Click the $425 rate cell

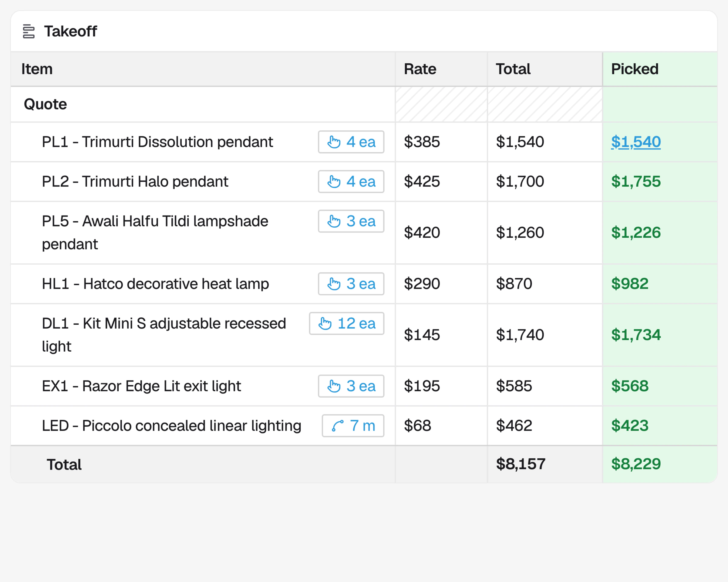click(x=441, y=182)
